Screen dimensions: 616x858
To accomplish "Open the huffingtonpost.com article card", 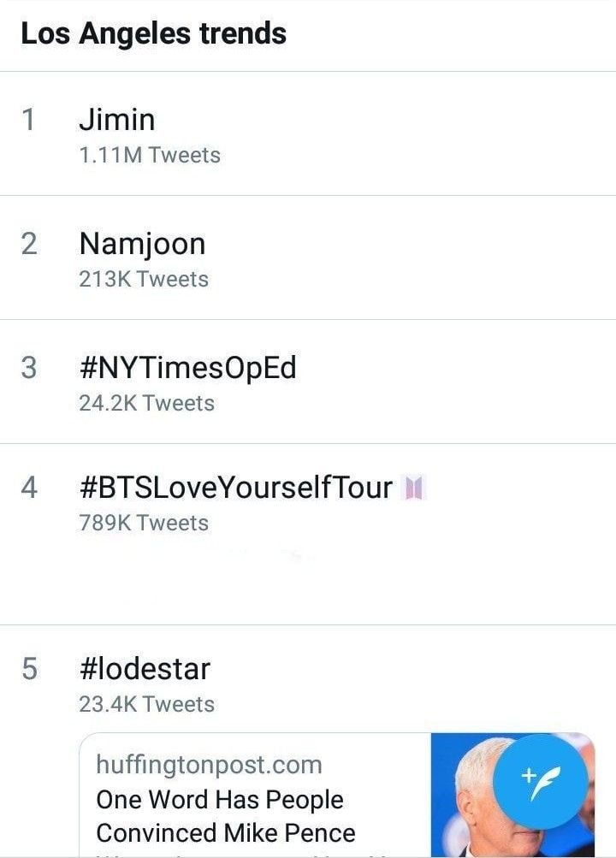I will (x=337, y=796).
